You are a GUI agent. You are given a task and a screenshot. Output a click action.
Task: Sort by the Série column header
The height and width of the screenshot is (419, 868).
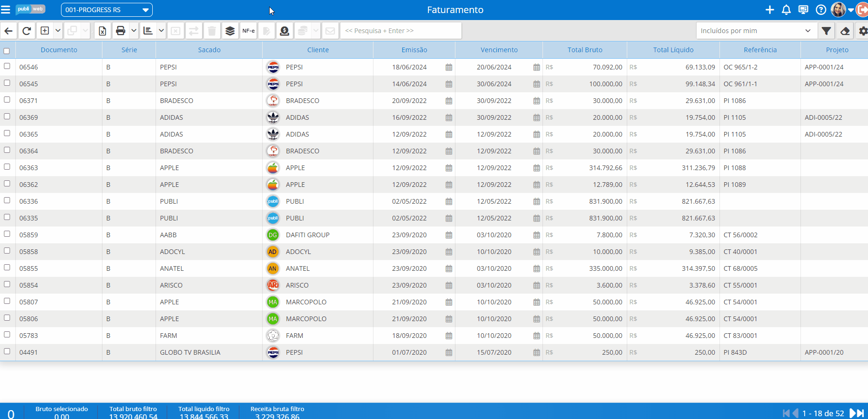tap(129, 50)
